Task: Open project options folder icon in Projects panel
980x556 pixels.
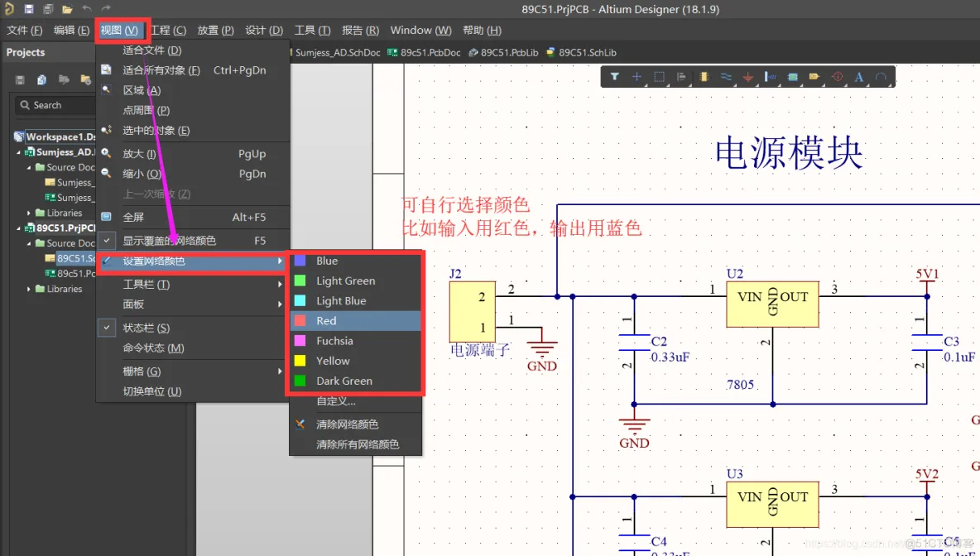Action: [x=64, y=79]
